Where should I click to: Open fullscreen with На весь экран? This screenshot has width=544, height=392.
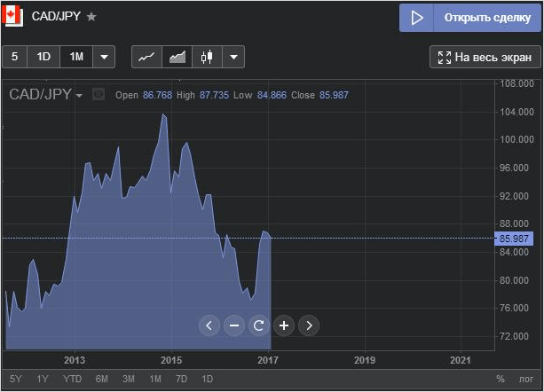pyautogui.click(x=485, y=57)
